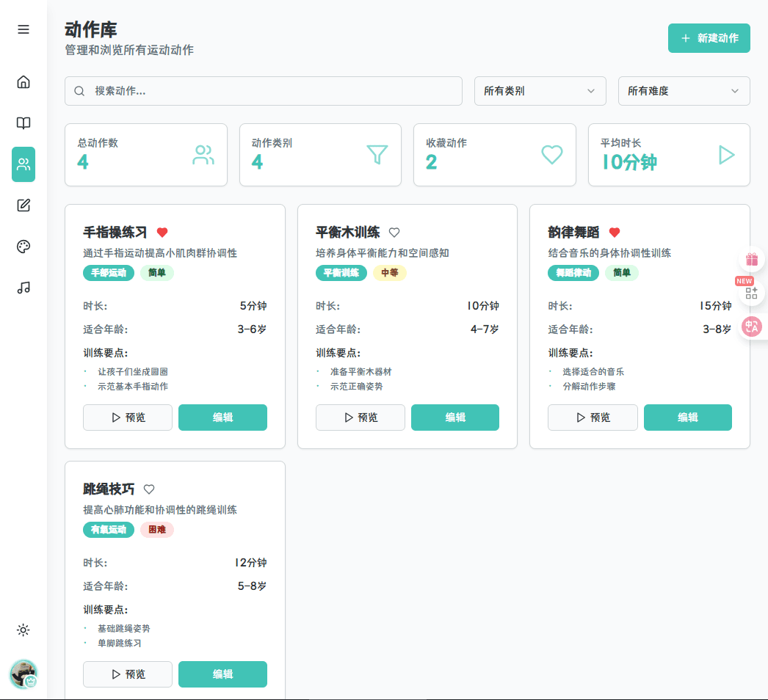Select the book library icon in the sidebar
Viewport: 768px width, 700px height.
coord(23,123)
